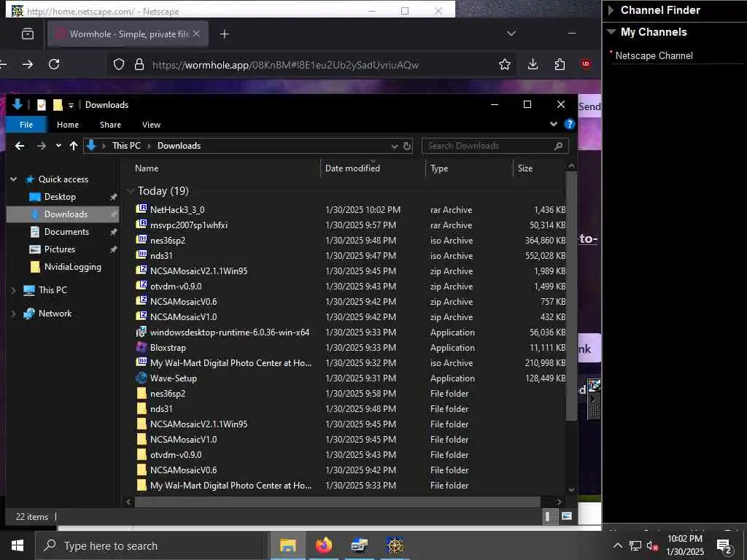Click the Firefox tracking protection shield icon
747x560 pixels.
pos(119,64)
